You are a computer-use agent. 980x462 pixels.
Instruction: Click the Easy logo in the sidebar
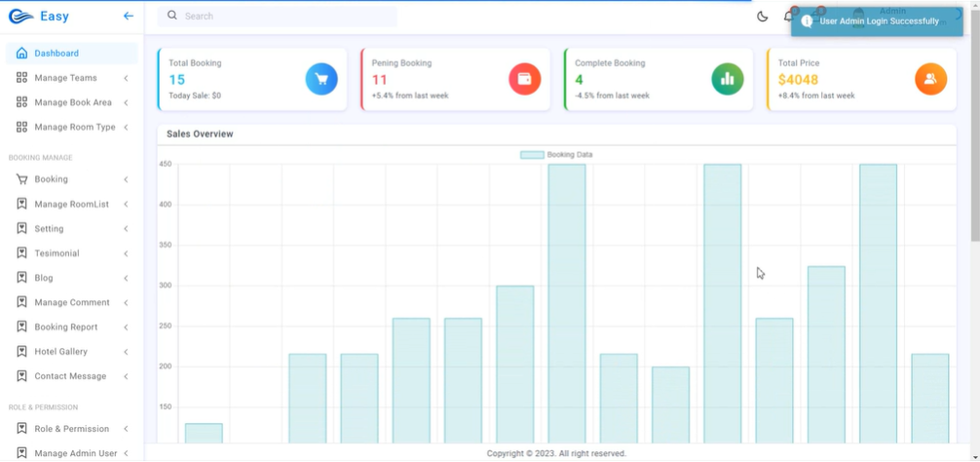pyautogui.click(x=39, y=17)
